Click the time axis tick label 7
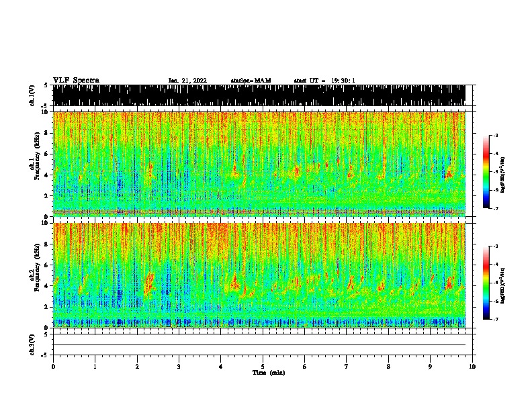Viewport: 532px width, 411px height. [x=347, y=367]
